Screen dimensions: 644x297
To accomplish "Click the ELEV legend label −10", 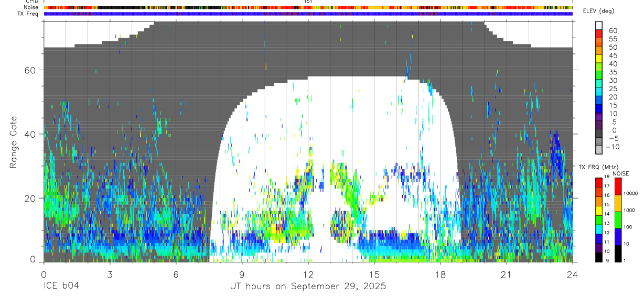I will (x=612, y=147).
